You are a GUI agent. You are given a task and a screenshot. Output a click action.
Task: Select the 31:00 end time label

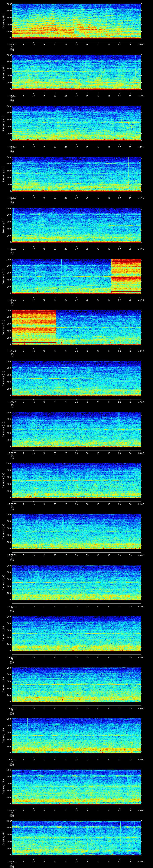tap(141, 96)
